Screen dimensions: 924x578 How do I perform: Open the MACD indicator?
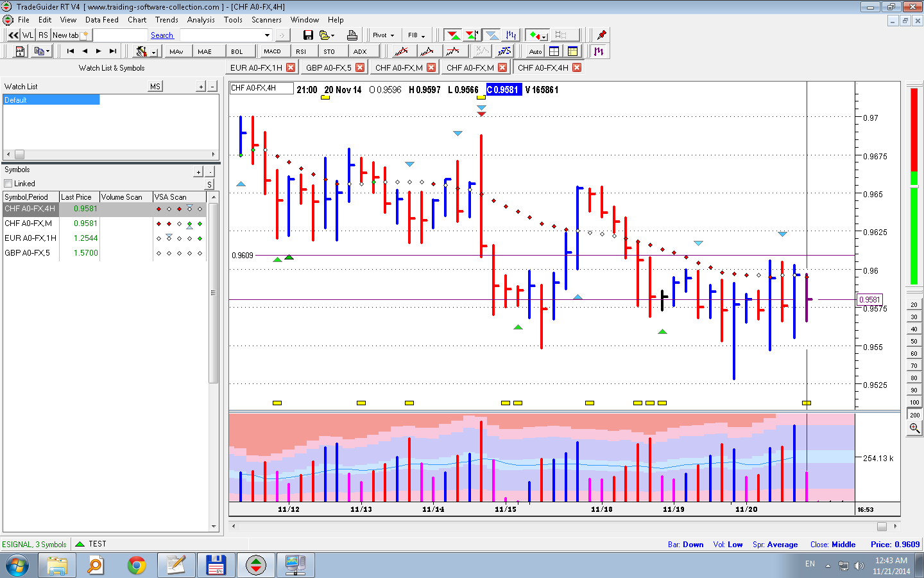272,51
